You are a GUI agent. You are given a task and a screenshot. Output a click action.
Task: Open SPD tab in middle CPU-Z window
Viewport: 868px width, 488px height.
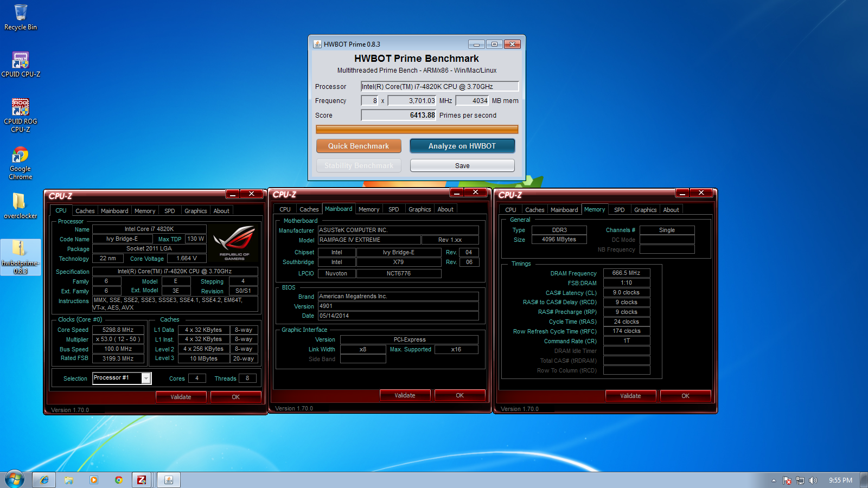(x=394, y=209)
